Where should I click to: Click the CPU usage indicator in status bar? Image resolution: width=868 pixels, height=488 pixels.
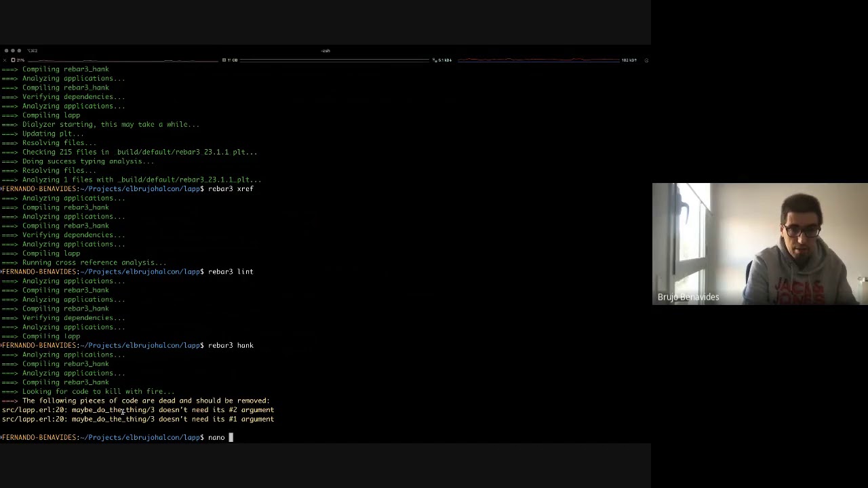tap(18, 60)
